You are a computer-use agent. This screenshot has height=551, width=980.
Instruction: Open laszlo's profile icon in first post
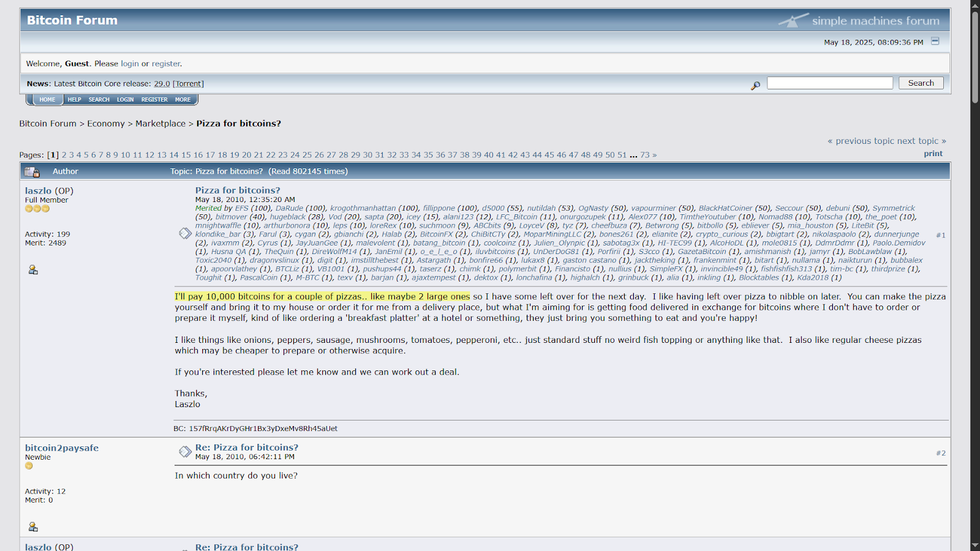(x=33, y=269)
